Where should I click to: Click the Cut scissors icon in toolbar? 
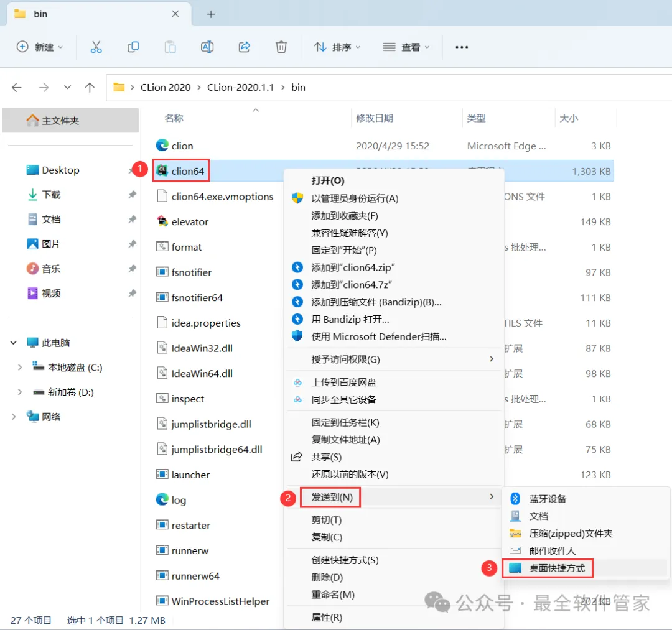(96, 47)
